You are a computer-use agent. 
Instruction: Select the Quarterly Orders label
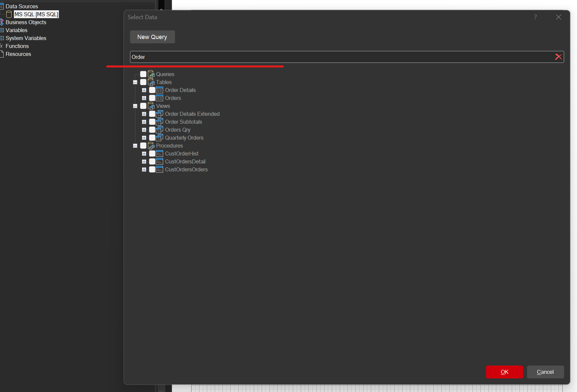tap(184, 138)
